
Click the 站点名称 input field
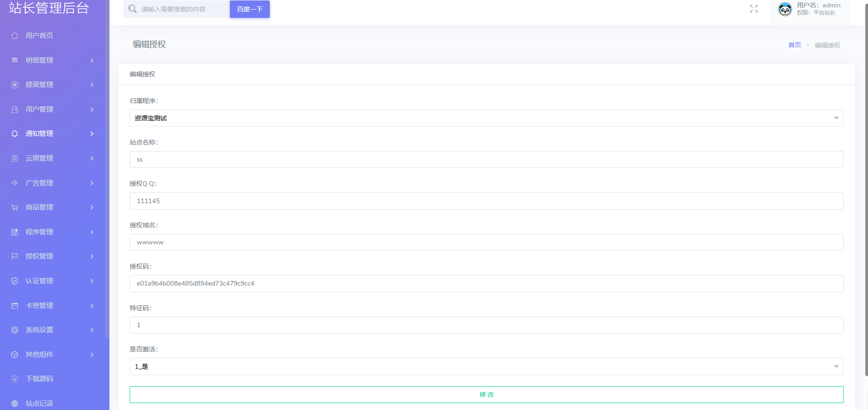[486, 160]
